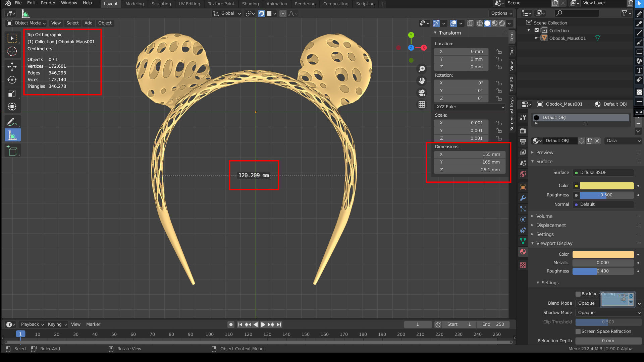Click the Viewport Display Color swatch
Screen dimensions: 644x362
pos(603,254)
